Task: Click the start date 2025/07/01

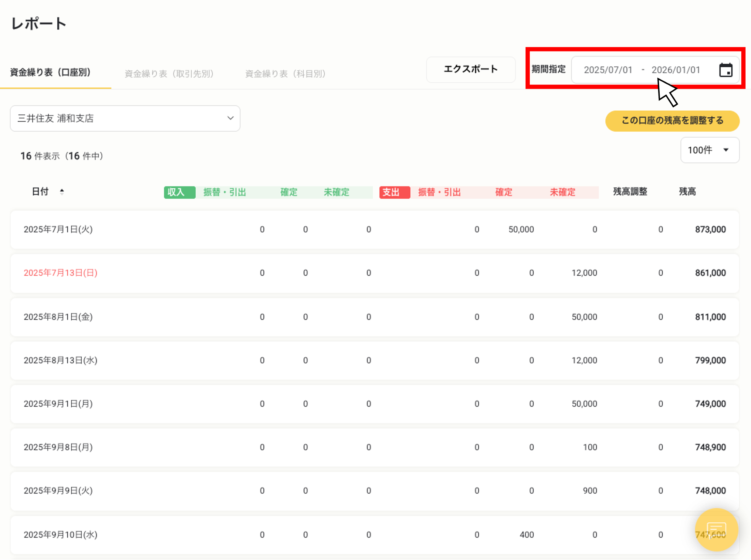Action: (608, 70)
